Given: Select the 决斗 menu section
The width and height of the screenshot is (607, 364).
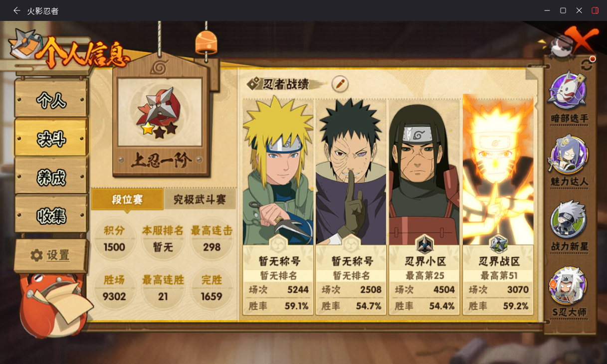Looking at the screenshot, I should (51, 139).
